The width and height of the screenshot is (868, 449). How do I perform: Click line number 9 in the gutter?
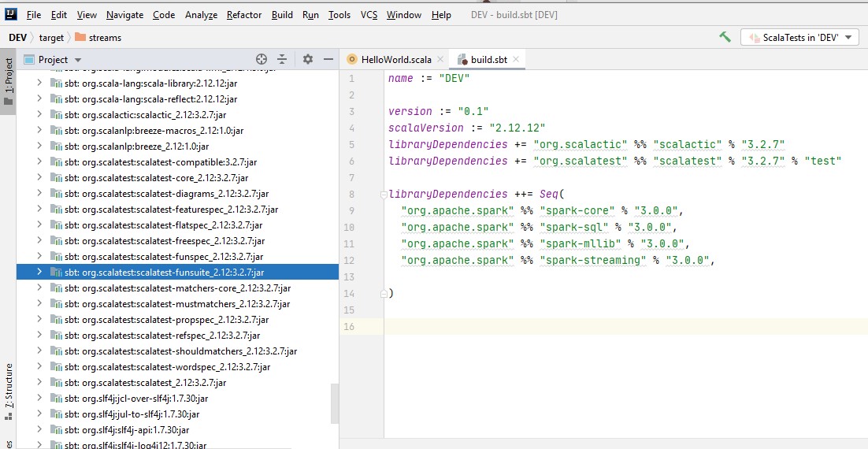[351, 211]
